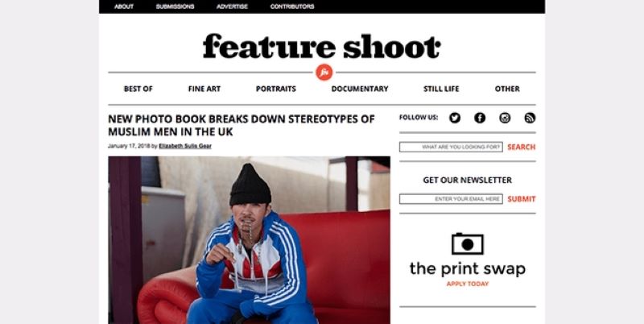The height and width of the screenshot is (324, 644).
Task: Select the Fine Art category
Action: pyautogui.click(x=204, y=89)
